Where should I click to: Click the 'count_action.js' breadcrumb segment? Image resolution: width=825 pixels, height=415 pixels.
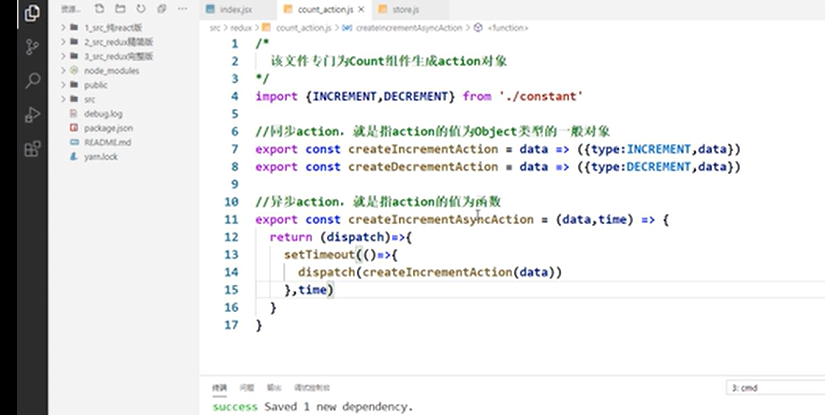pos(303,28)
